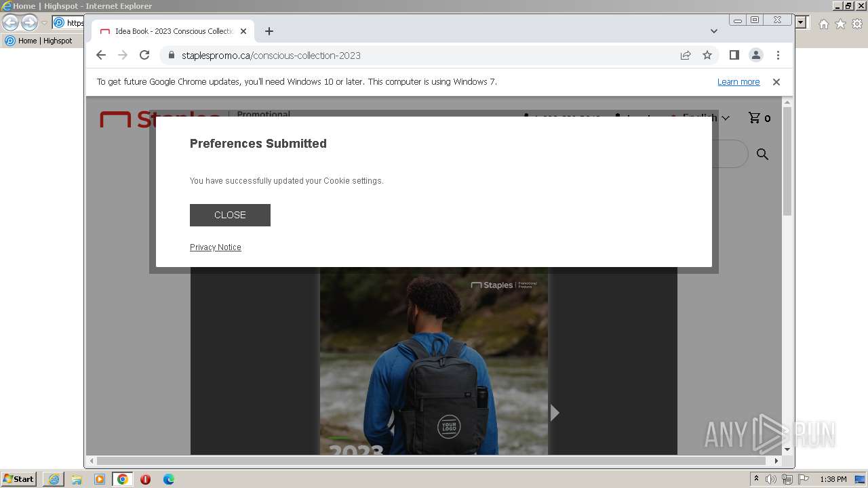Screen dimensions: 868x488
Task: Select the Home | Highspot IE tab
Action: tap(39, 41)
